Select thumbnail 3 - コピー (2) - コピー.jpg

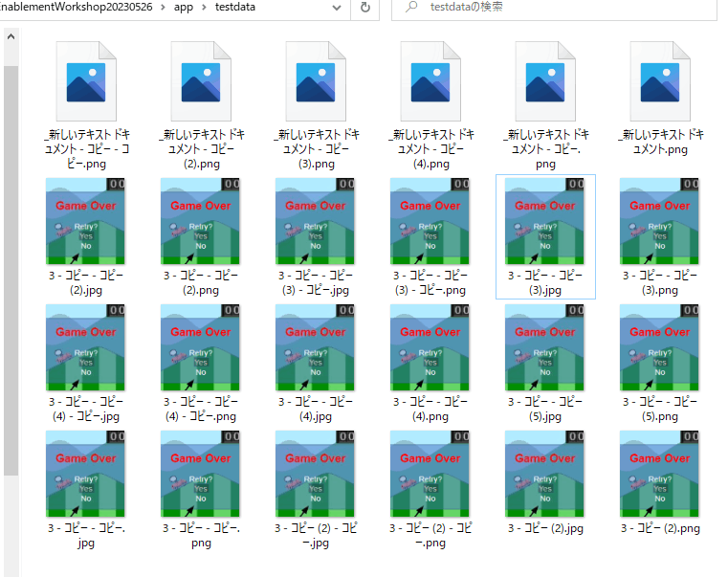coord(315,474)
